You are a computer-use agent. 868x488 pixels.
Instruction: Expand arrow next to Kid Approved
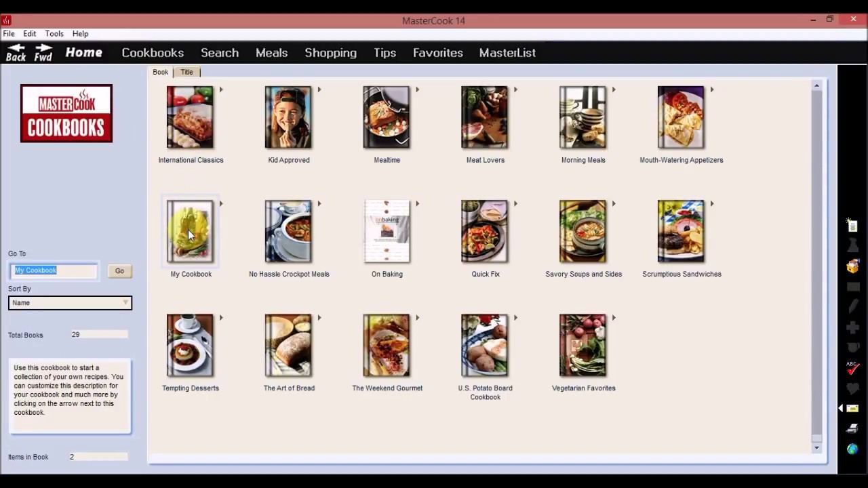319,89
